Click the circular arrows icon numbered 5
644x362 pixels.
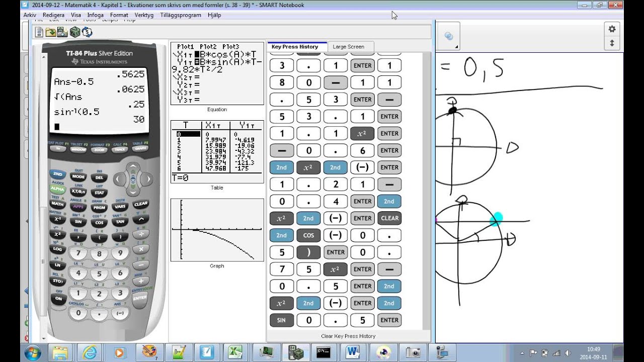pos(87,32)
